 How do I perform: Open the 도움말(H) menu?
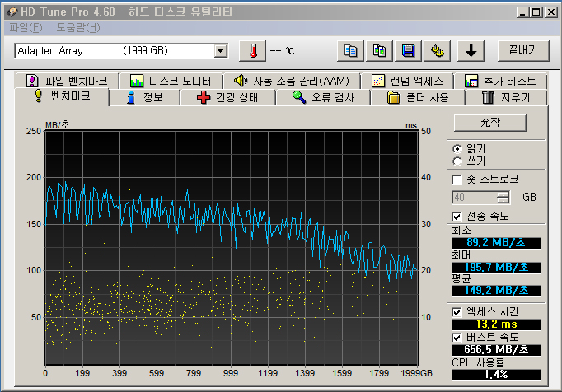tap(78, 28)
